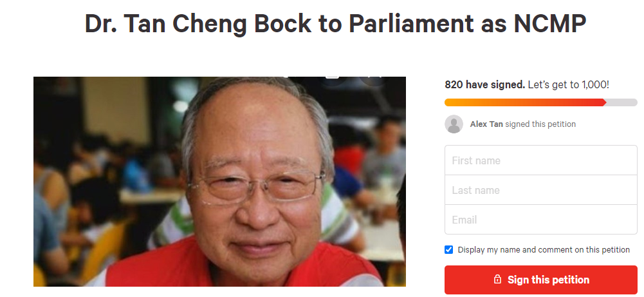The height and width of the screenshot is (297, 644).
Task: Click the petition title heading
Action: click(x=335, y=23)
